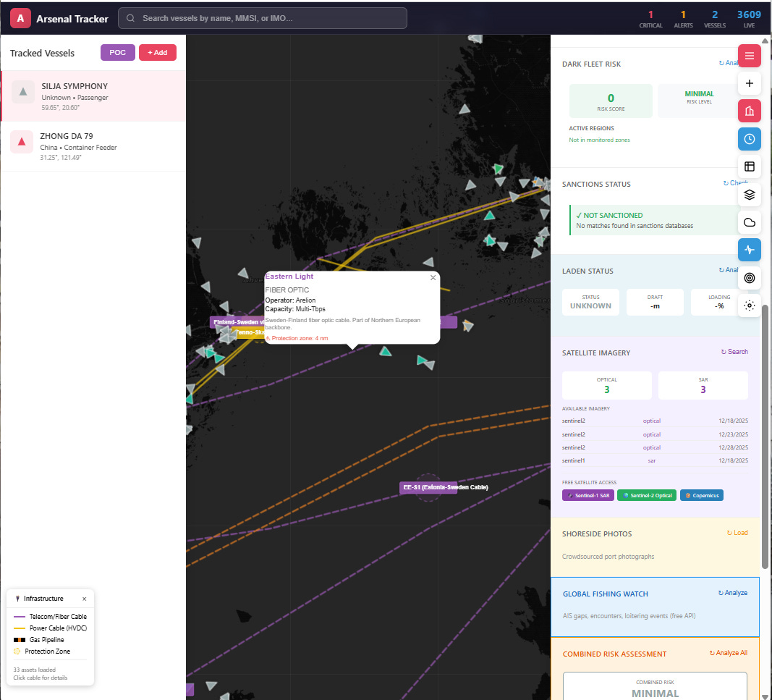The height and width of the screenshot is (700, 772).
Task: Click the ALERTS counter in header
Action: pos(683,20)
